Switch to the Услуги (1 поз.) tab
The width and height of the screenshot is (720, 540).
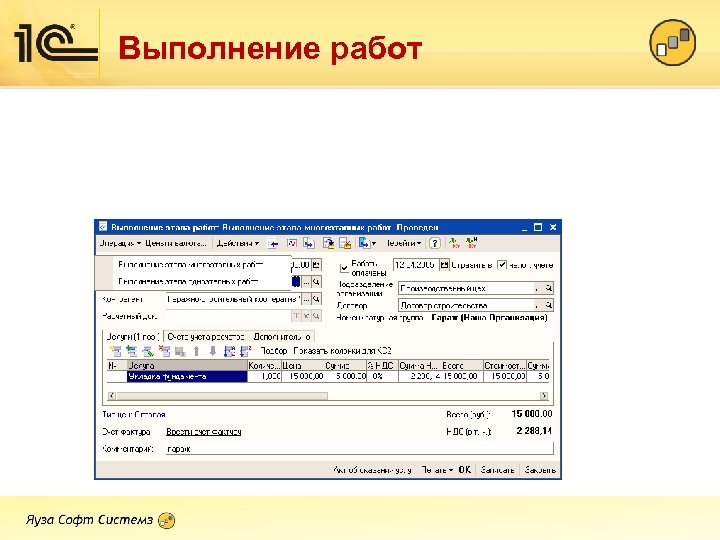tap(133, 337)
